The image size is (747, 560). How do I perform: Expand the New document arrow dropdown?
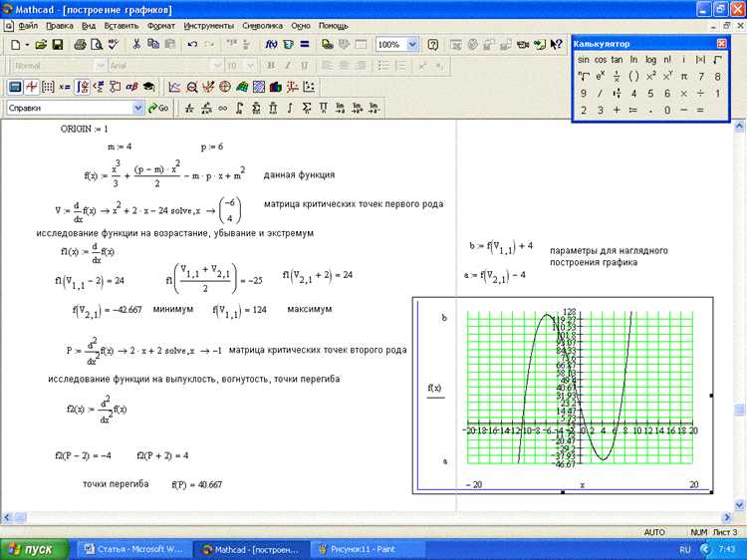point(28,45)
